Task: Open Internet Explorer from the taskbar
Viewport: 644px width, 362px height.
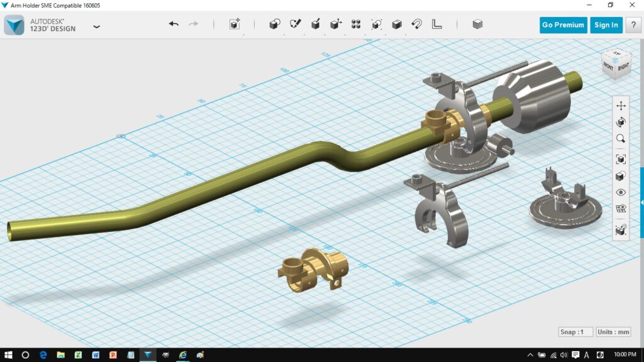Action: [183, 354]
